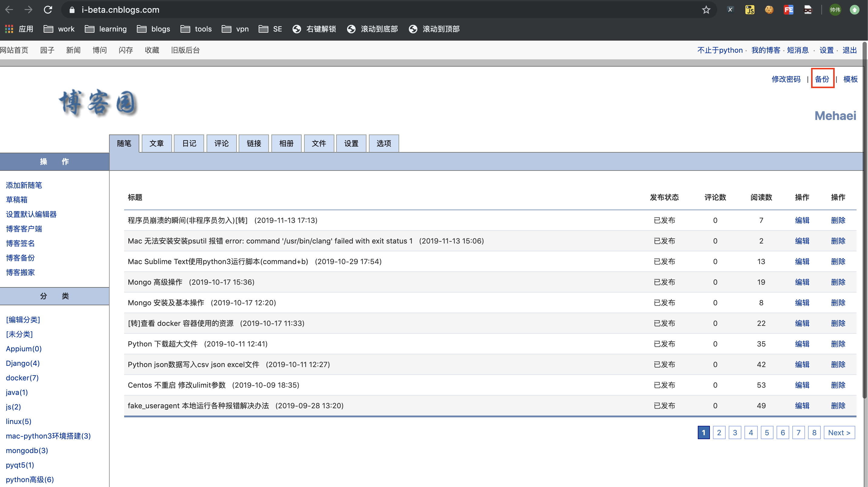Viewport: 868px width, 487px height.
Task: Expand the learning bookmarks folder
Action: [106, 29]
